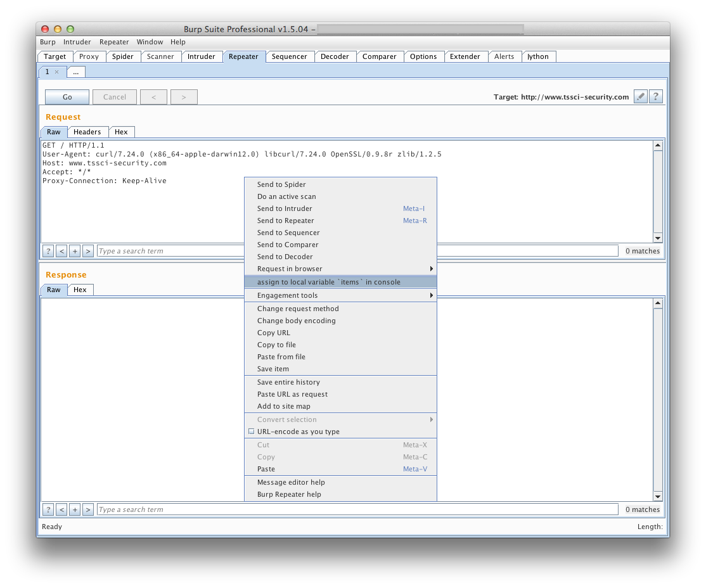The height and width of the screenshot is (588, 706).
Task: Open the request Headers view tab
Action: pyautogui.click(x=87, y=132)
